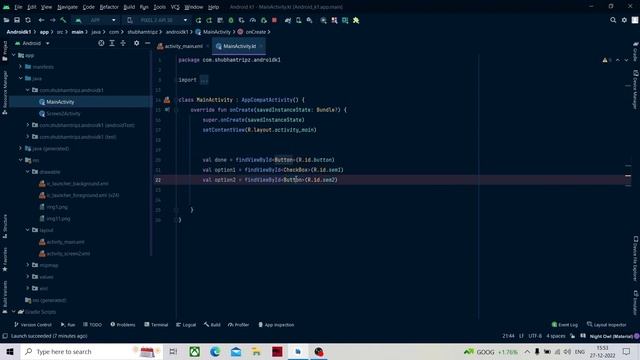Open the Tools menu
Image resolution: width=640 pixels, height=360 pixels.
point(160,7)
